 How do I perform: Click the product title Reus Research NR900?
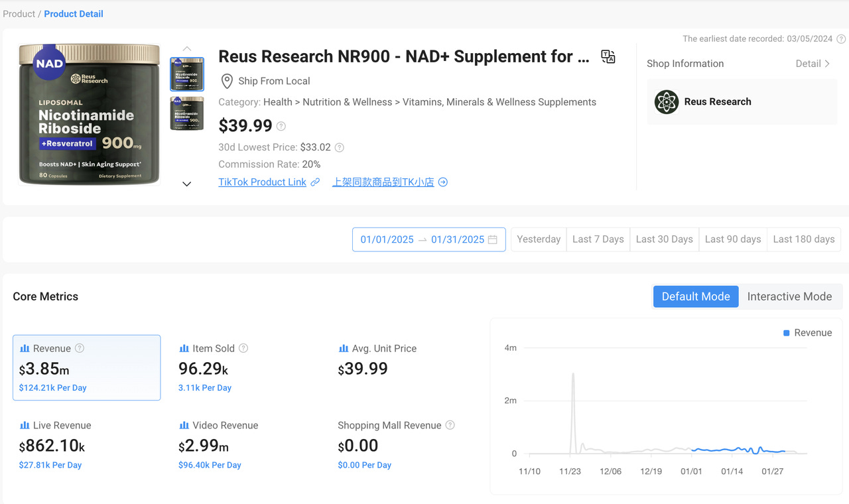(404, 57)
